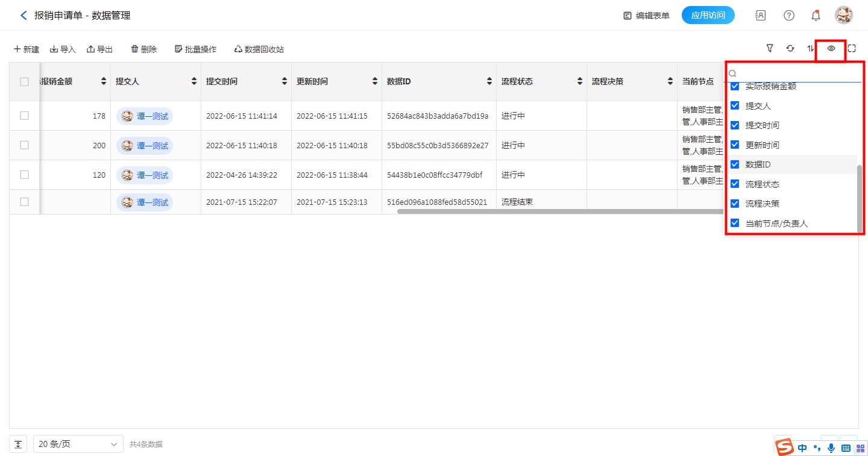The height and width of the screenshot is (456, 868).
Task: Select the row checkbox for amount 178
Action: click(24, 116)
